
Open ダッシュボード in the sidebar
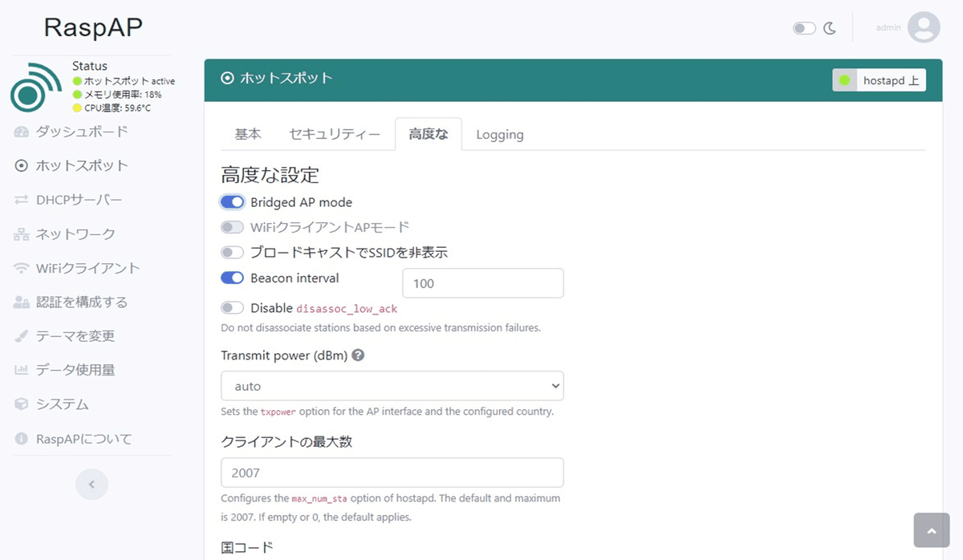point(82,132)
